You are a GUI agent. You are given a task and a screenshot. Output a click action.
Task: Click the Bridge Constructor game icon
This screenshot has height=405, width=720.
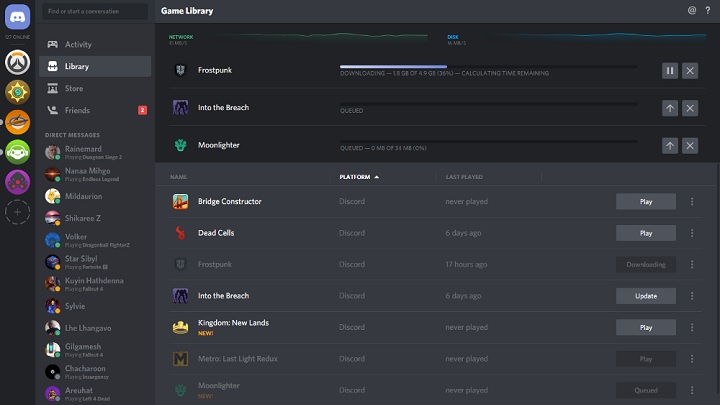click(180, 202)
